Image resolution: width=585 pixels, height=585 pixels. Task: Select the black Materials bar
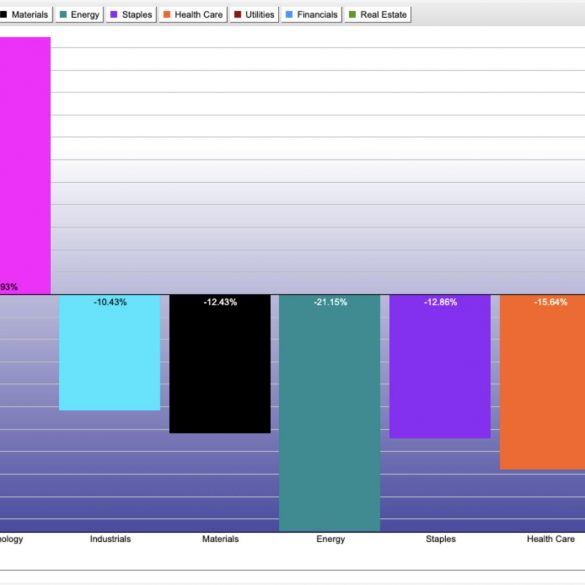[x=220, y=364]
